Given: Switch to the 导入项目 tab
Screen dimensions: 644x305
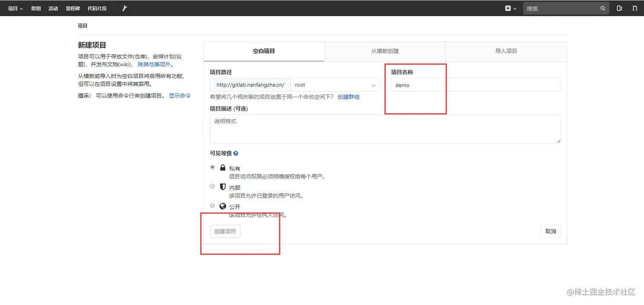Looking at the screenshot, I should tap(506, 51).
